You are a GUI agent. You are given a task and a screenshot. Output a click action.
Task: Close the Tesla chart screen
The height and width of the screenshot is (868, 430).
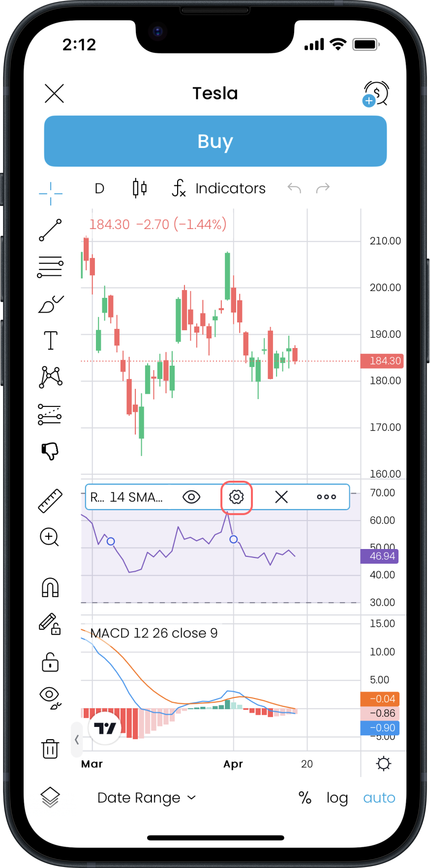coord(54,93)
